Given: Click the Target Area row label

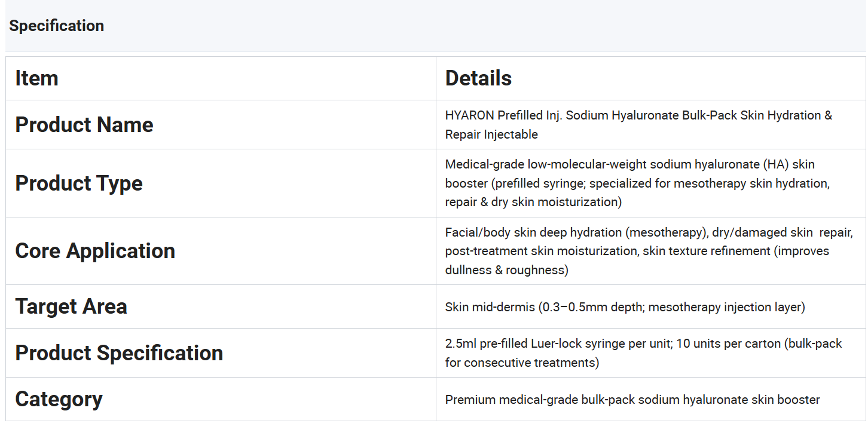Looking at the screenshot, I should (x=71, y=306).
